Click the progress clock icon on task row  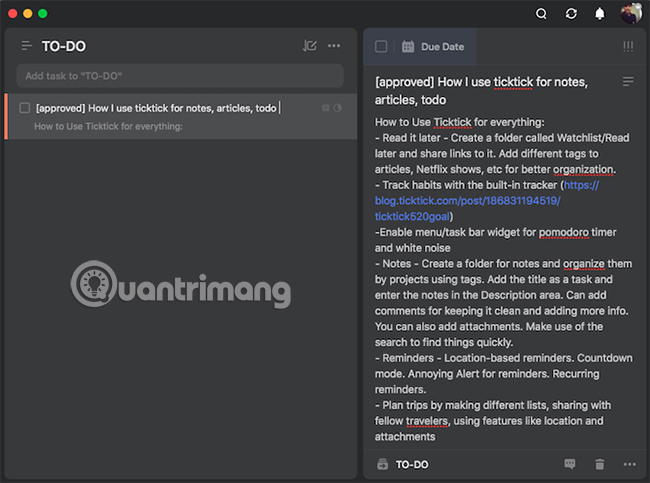click(338, 108)
